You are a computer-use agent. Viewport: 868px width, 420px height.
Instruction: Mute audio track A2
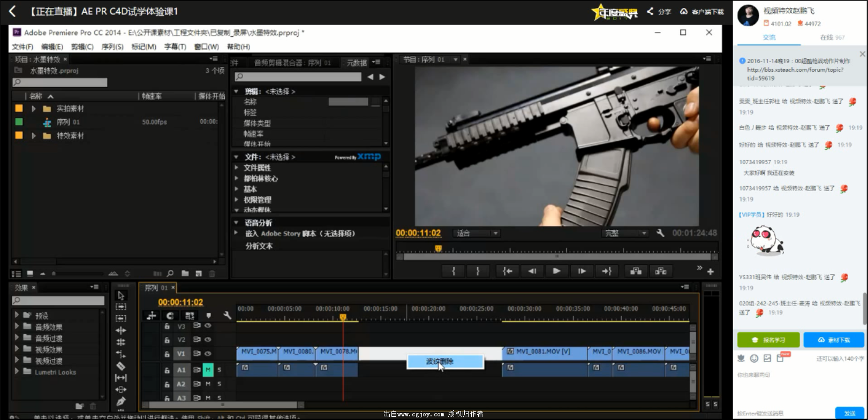coord(208,384)
